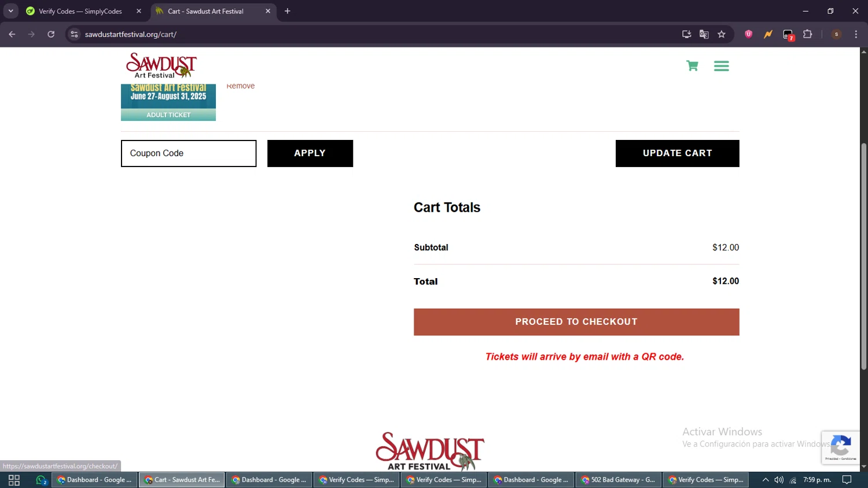The height and width of the screenshot is (488, 868).
Task: Open the volume control in system tray
Action: (779, 480)
